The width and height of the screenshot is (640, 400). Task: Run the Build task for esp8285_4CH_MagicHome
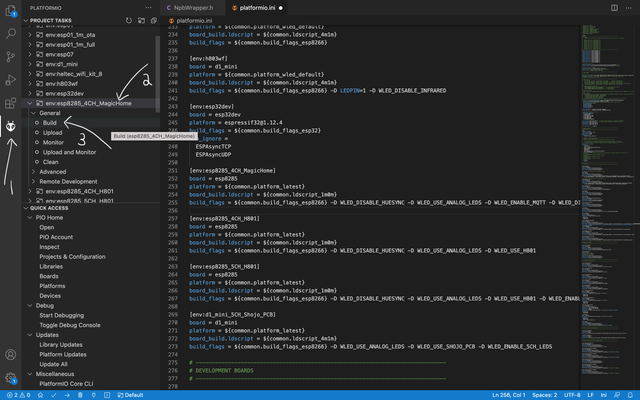pyautogui.click(x=50, y=123)
